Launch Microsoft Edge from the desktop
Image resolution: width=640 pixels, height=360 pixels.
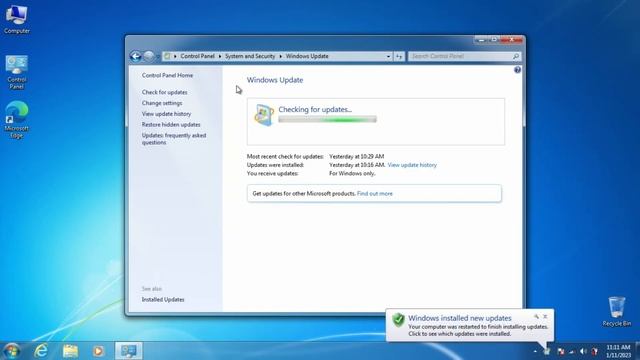point(16,120)
